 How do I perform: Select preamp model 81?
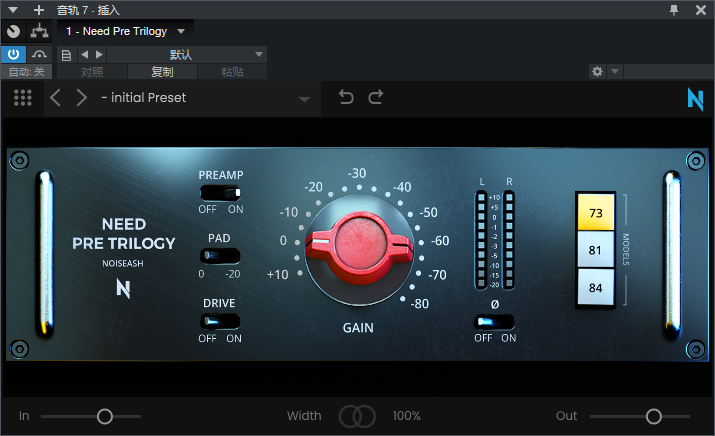click(x=596, y=249)
